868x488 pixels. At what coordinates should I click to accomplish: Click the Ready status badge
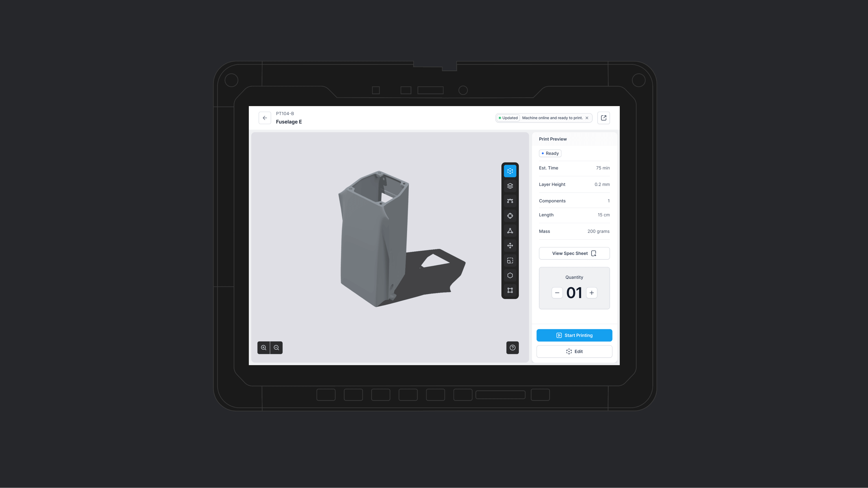pos(550,153)
